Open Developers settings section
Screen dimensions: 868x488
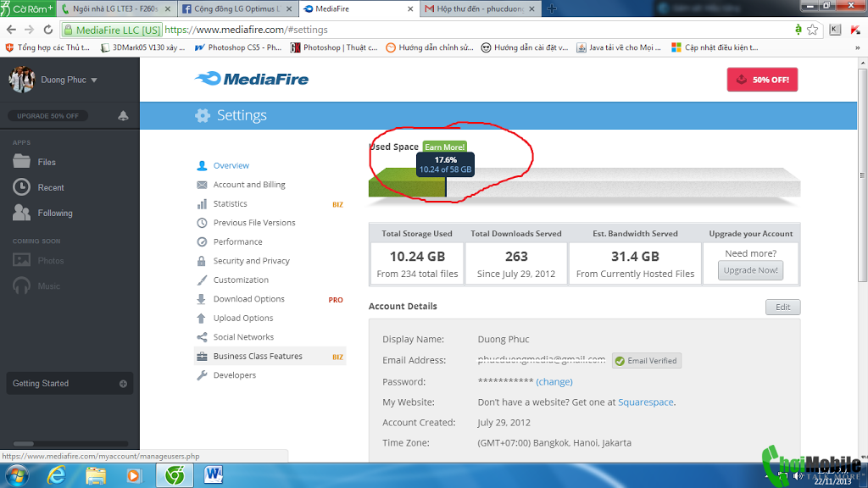234,375
